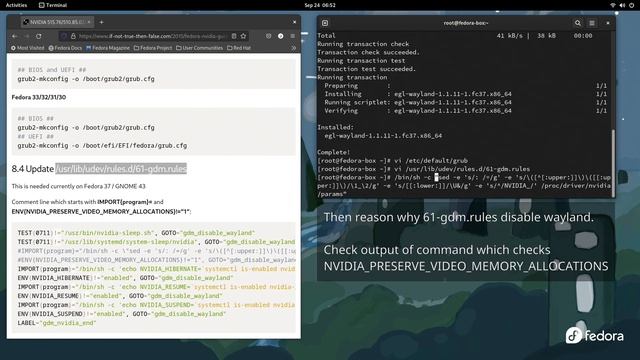Open a new Firefox tab with plus

(x=101, y=22)
